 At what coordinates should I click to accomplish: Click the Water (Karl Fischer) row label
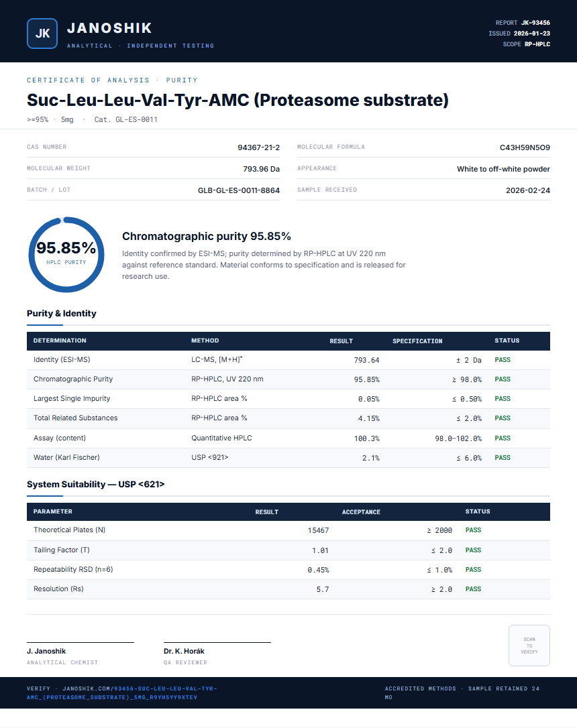[67, 458]
